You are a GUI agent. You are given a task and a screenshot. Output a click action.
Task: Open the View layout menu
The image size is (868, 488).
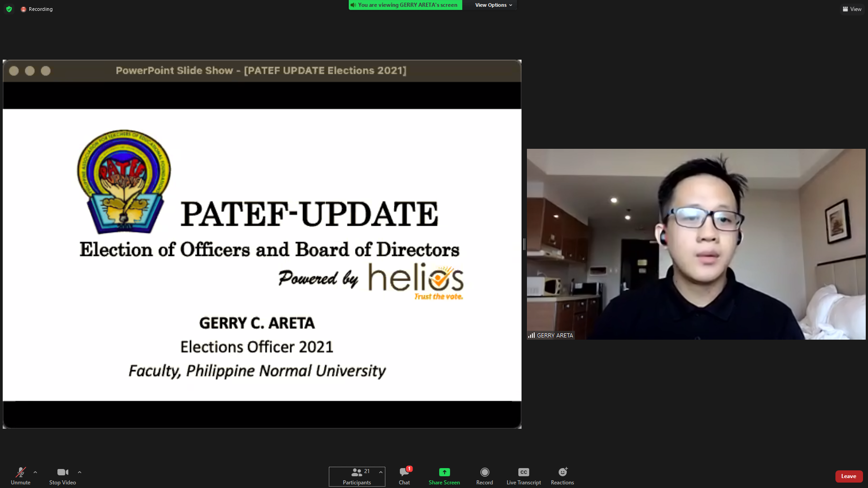click(852, 9)
